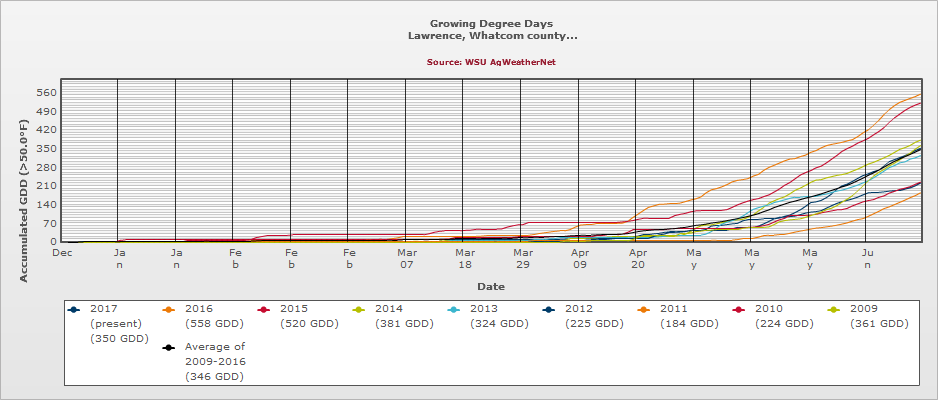This screenshot has height=400, width=938.
Task: Click the 'Lawrence, Whatcom county...' subtitle
Action: pyautogui.click(x=491, y=35)
